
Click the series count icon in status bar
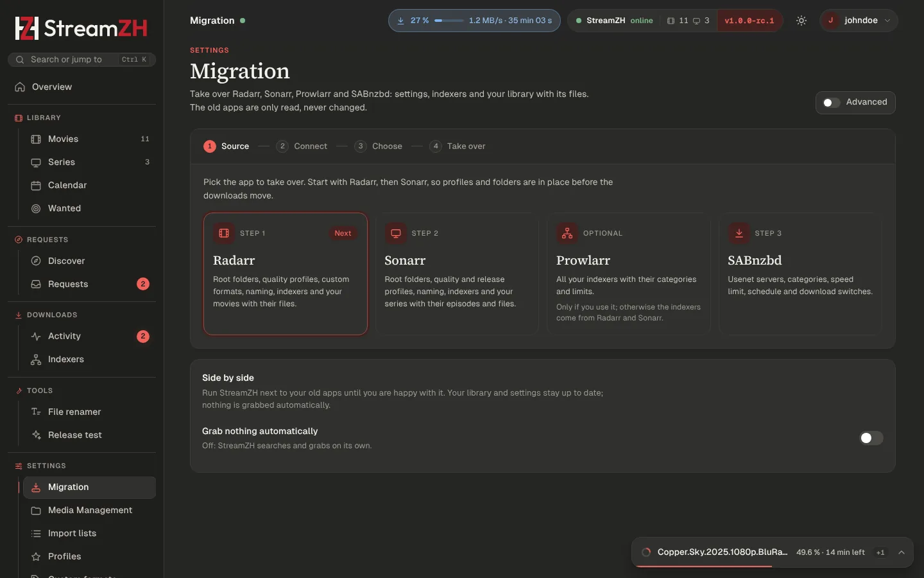[696, 21]
